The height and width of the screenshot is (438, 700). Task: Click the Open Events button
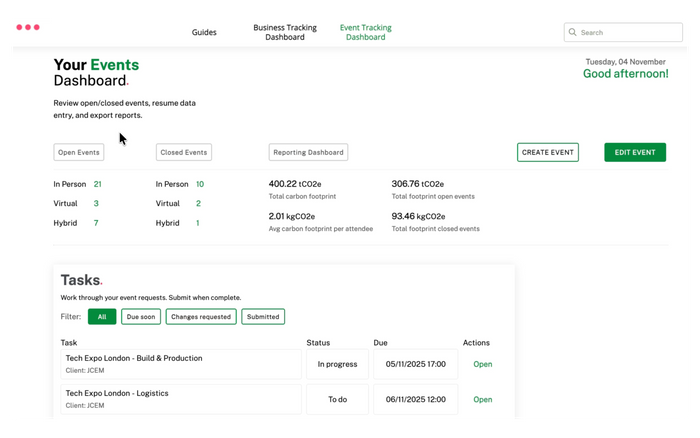point(78,152)
